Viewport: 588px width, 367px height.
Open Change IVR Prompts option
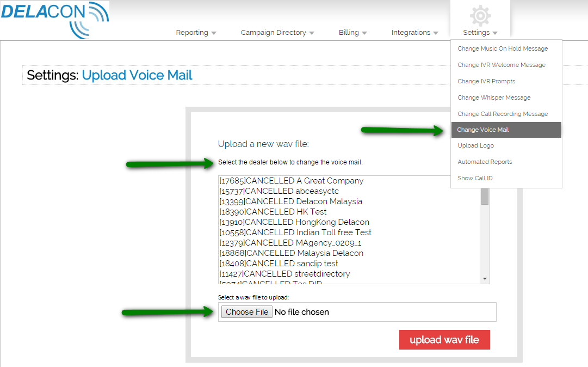point(506,81)
